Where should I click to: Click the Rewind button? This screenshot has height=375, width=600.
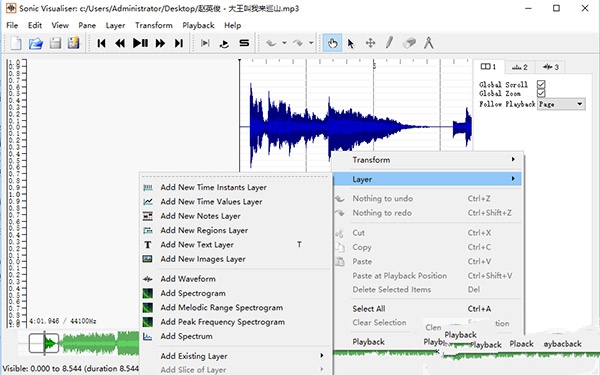tap(120, 43)
